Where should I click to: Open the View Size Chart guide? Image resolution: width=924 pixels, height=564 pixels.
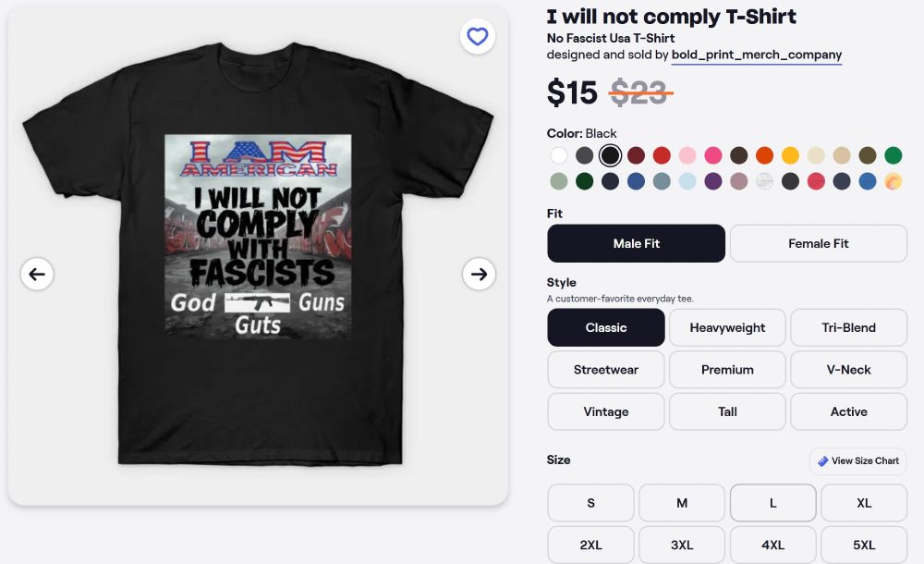(857, 460)
